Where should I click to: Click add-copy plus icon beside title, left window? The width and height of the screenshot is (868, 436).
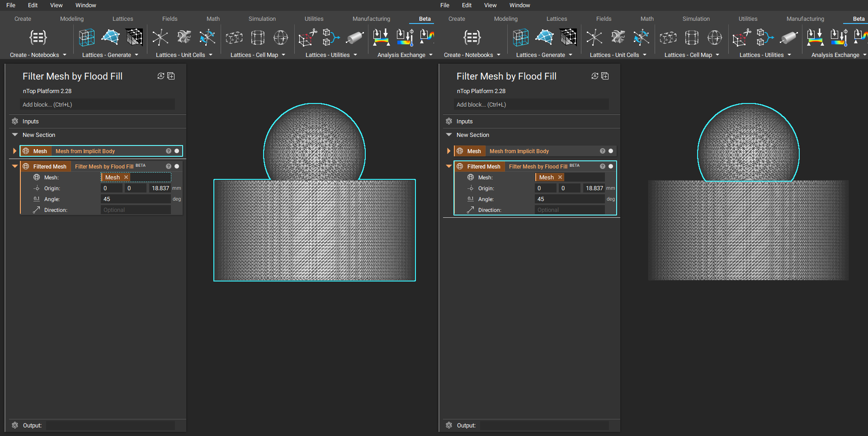171,76
